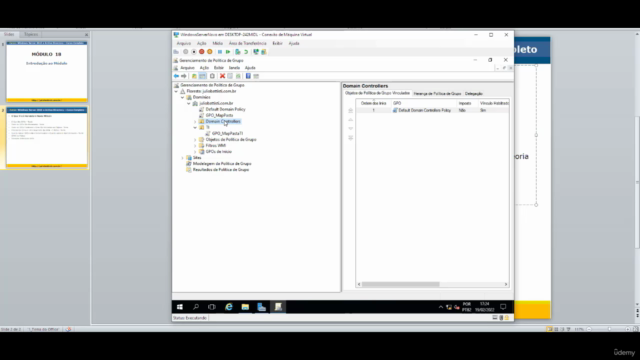Screen dimensions: 640x360
Task: Click the VM Checkpoint toolbar icon
Action: [238, 52]
